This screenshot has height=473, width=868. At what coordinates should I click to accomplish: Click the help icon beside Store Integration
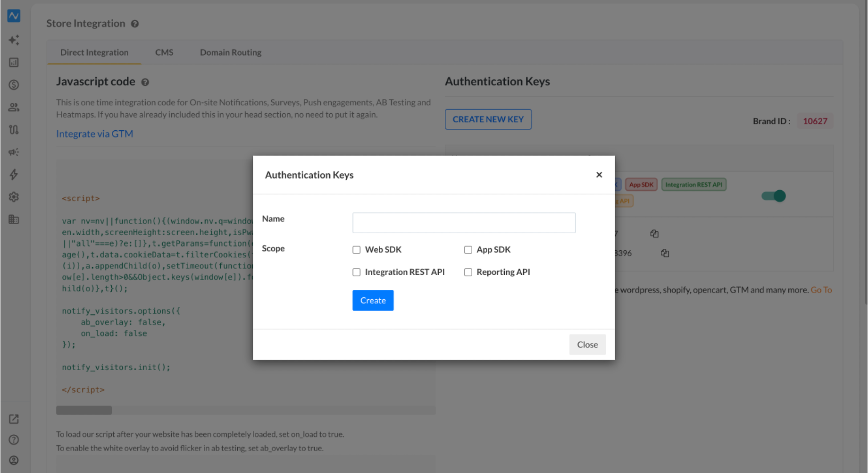[x=135, y=24]
